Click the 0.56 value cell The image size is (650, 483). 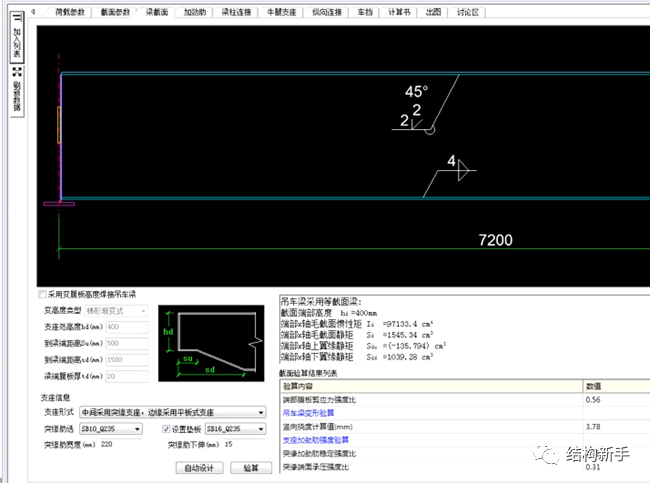[x=593, y=400]
